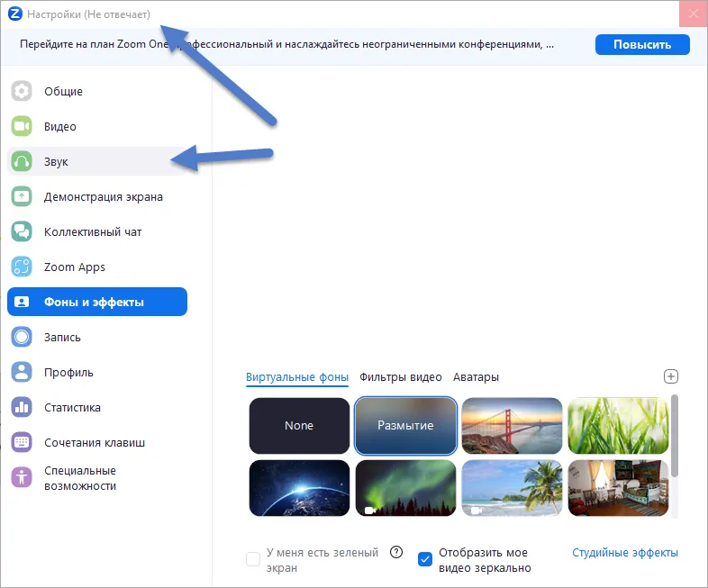Viewport: 708px width, 588px height.
Task: Click the Recording circle icon
Action: 22,337
